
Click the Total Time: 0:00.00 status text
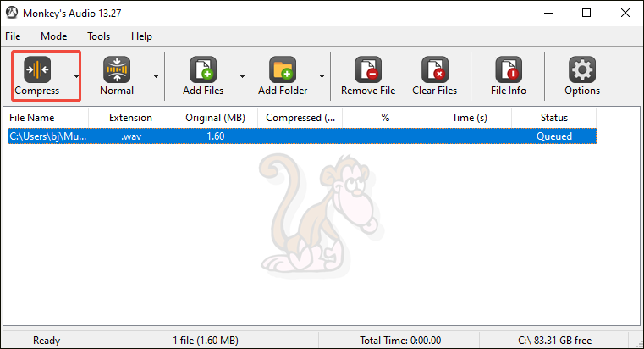pyautogui.click(x=400, y=341)
